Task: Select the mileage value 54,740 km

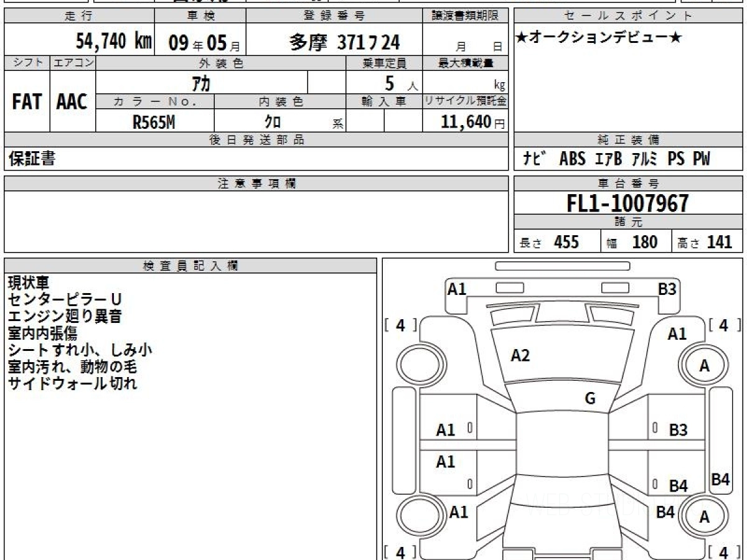Action: coord(113,42)
